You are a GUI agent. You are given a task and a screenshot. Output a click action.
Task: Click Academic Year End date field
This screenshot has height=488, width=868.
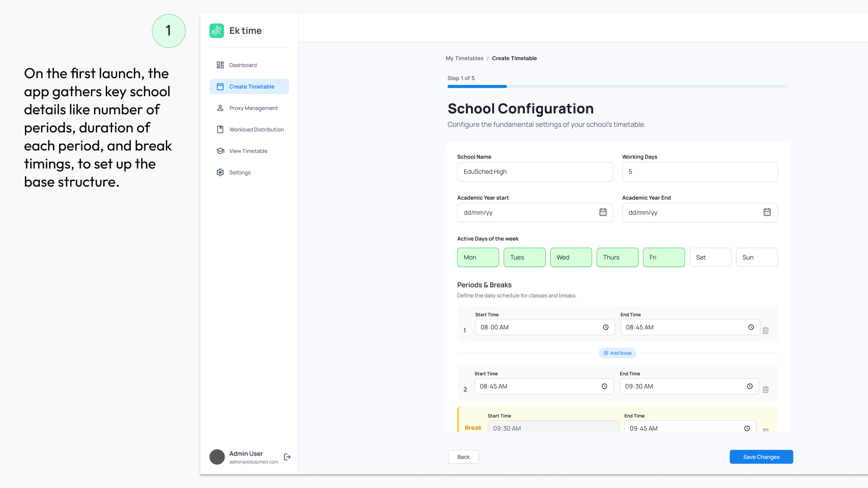tap(700, 212)
